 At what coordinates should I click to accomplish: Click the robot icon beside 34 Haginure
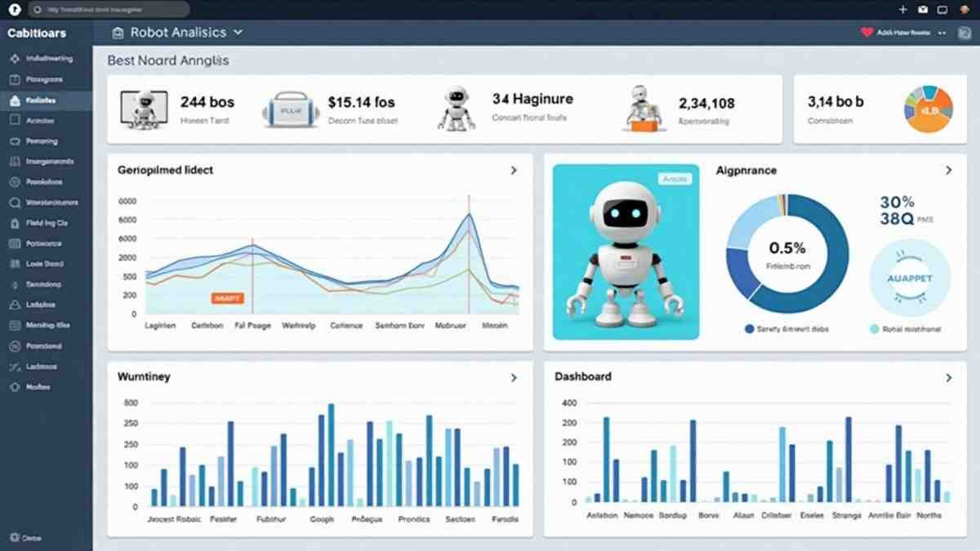tap(456, 108)
